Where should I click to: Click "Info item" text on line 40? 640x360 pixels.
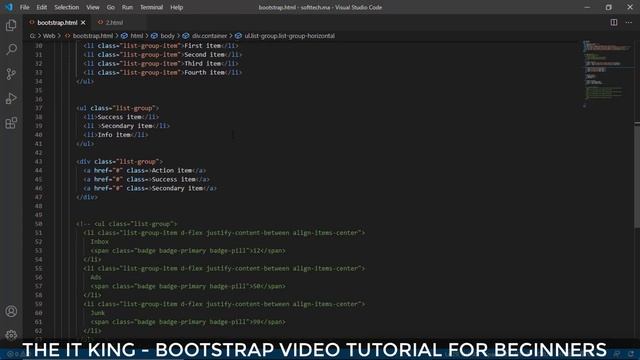114,135
